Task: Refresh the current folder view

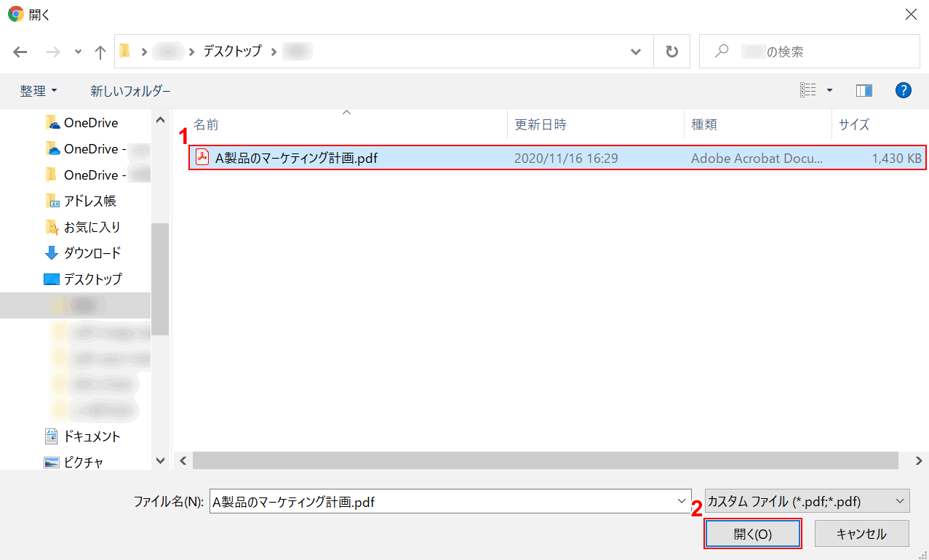Action: (x=671, y=52)
